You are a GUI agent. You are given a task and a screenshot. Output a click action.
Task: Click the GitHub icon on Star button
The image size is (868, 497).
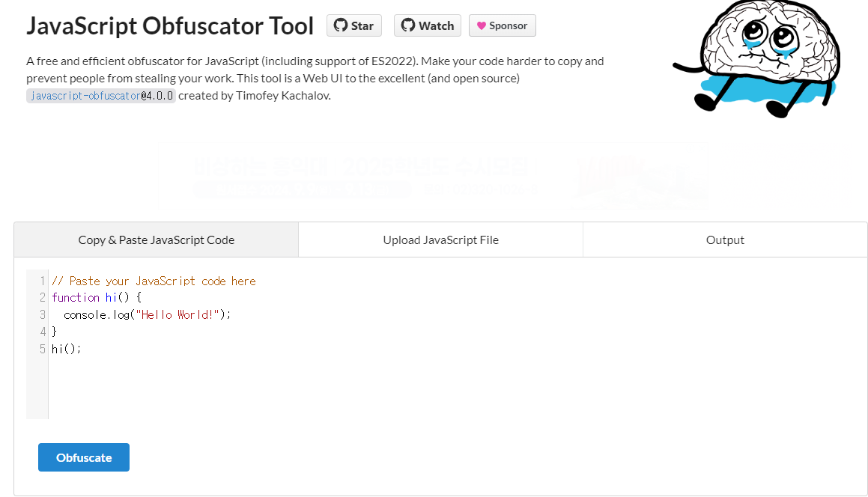click(x=341, y=25)
